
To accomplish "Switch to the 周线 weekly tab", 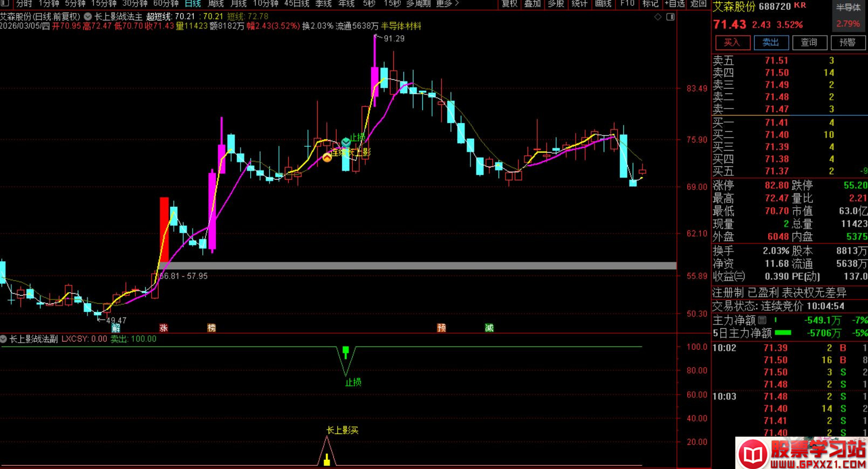I will pos(216,4).
